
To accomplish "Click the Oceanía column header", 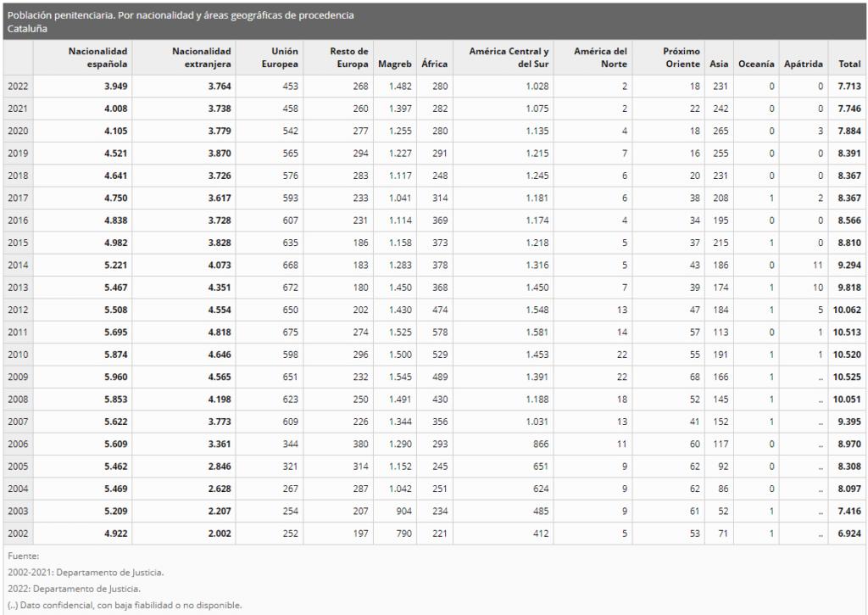I will (x=756, y=64).
